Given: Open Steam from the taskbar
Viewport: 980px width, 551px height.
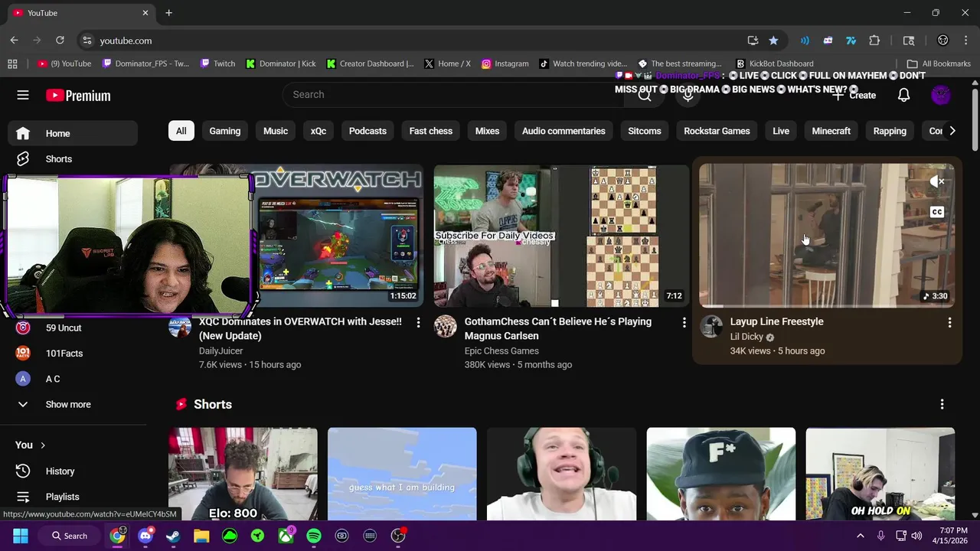Looking at the screenshot, I should pyautogui.click(x=173, y=536).
